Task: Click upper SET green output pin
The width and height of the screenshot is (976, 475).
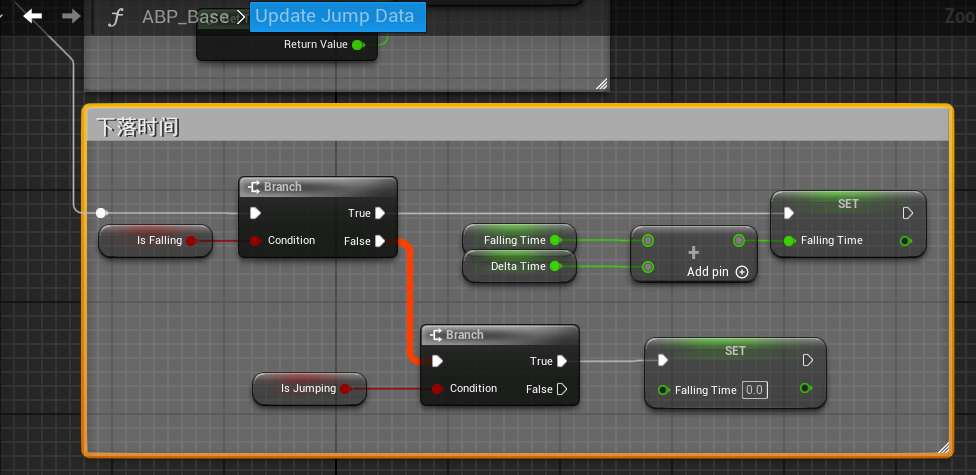Action: tap(906, 241)
